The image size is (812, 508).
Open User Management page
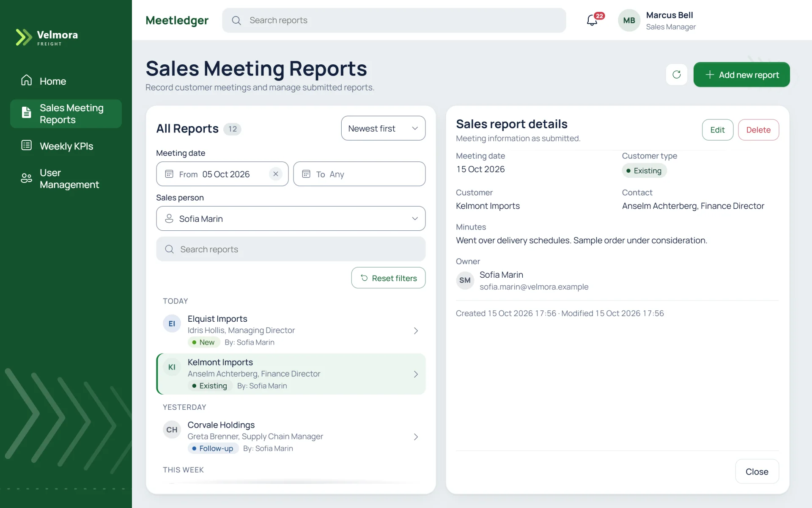pyautogui.click(x=66, y=179)
